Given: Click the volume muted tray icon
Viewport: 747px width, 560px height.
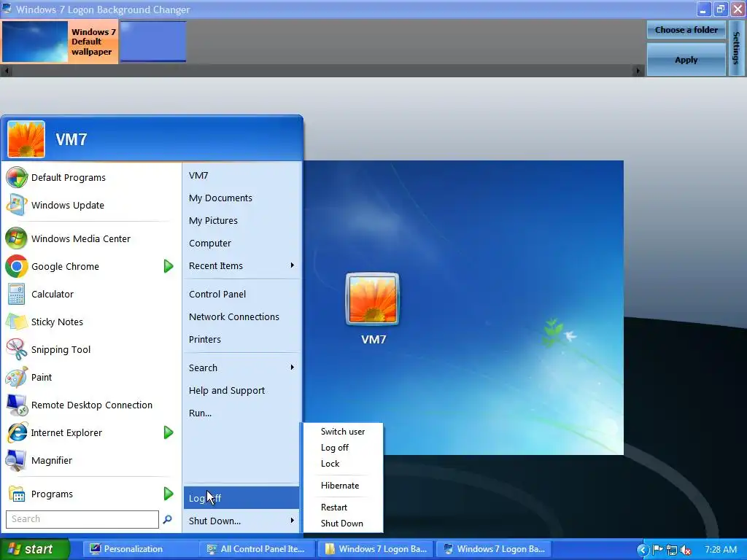Looking at the screenshot, I should click(x=686, y=550).
